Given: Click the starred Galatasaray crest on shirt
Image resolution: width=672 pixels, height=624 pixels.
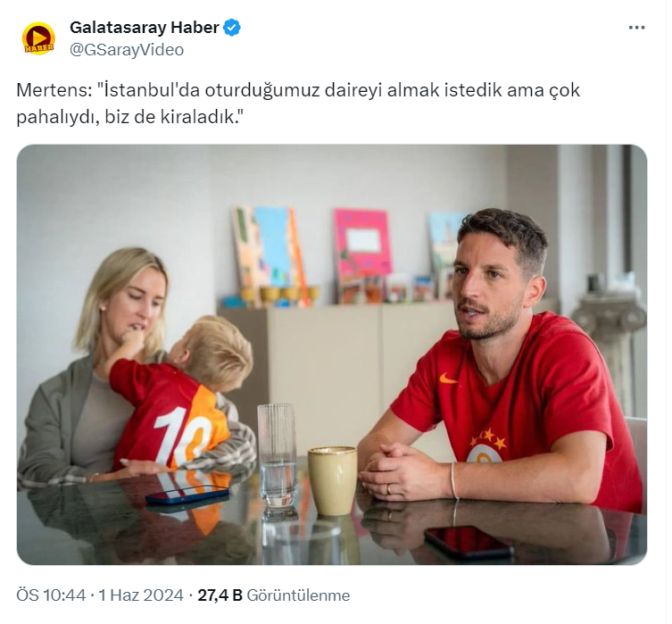Looking at the screenshot, I should (x=486, y=445).
